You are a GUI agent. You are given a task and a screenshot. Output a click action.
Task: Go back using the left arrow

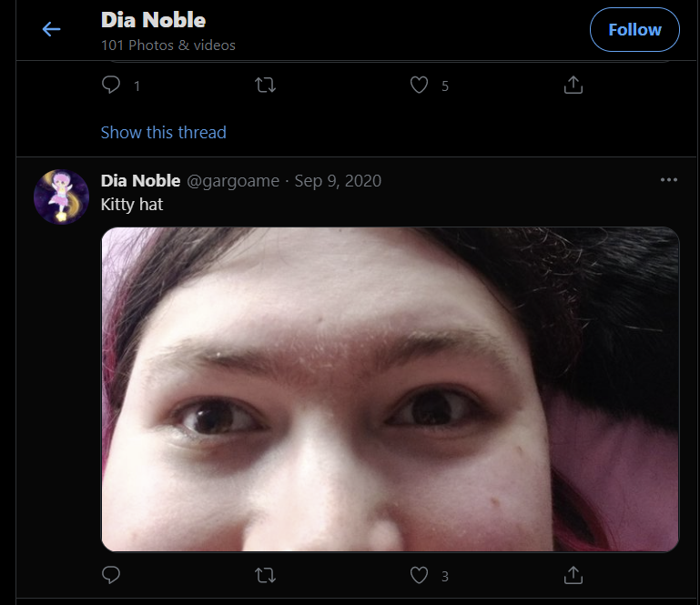pyautogui.click(x=51, y=29)
